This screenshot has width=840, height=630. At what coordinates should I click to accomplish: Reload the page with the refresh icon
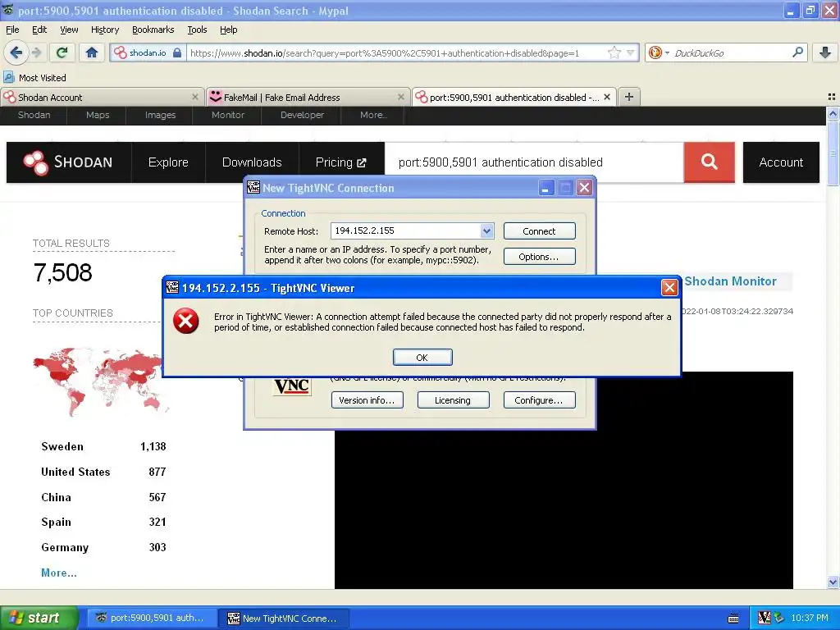pyautogui.click(x=62, y=52)
